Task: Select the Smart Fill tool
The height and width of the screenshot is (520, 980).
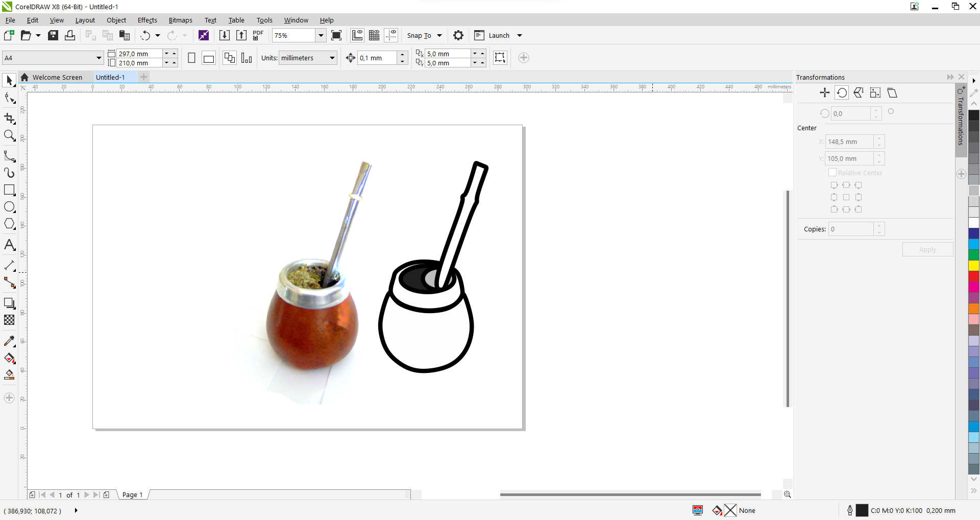Action: (x=9, y=375)
